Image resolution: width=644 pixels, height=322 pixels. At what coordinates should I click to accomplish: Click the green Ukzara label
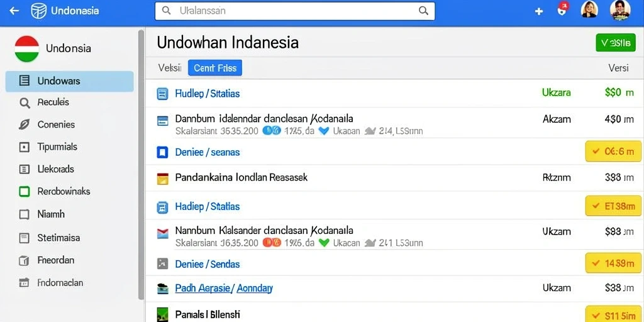tap(557, 93)
